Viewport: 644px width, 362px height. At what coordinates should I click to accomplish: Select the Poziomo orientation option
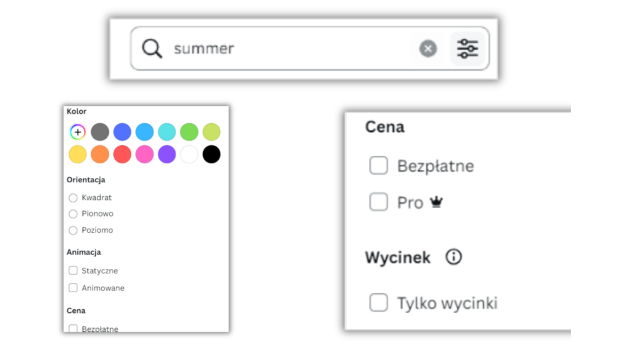74,231
